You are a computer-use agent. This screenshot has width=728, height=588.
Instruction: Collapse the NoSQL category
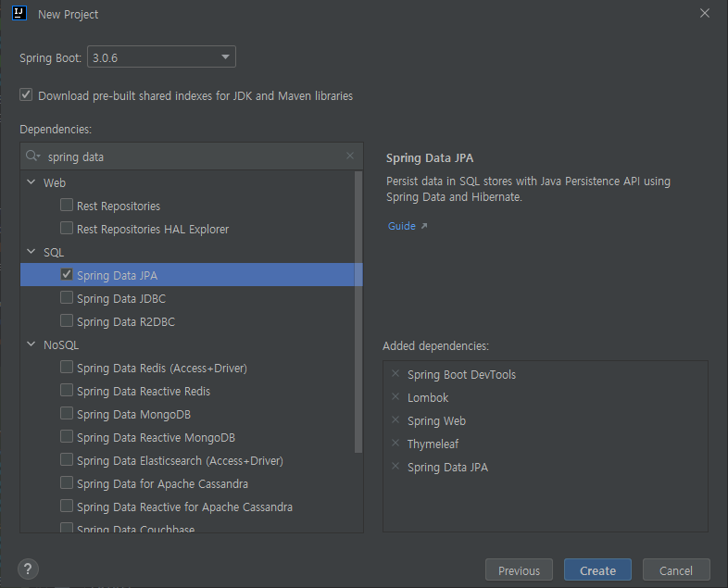click(31, 344)
